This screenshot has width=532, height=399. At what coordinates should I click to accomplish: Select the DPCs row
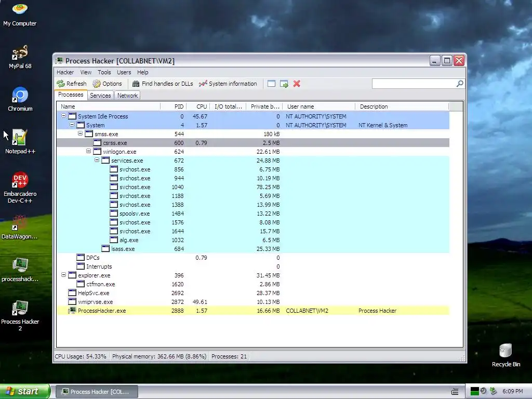pos(253,258)
